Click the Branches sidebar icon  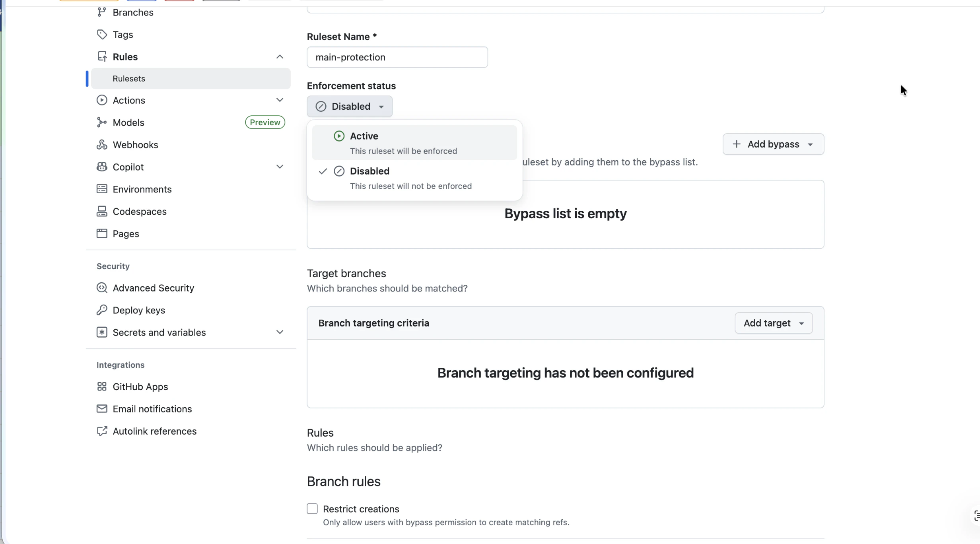(102, 12)
